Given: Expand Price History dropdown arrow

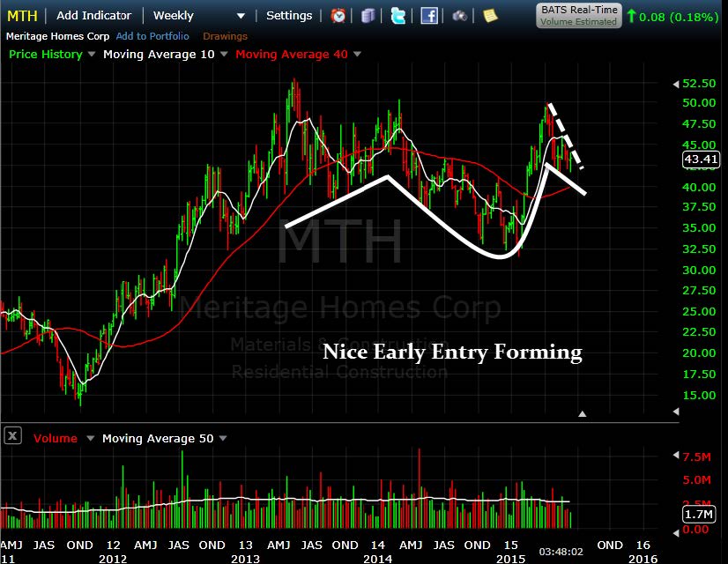Looking at the screenshot, I should (x=92, y=55).
